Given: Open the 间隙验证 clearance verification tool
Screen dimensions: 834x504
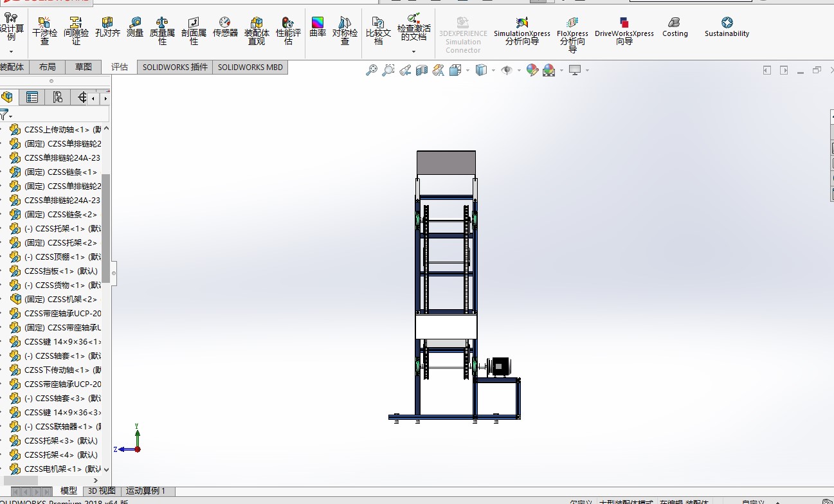Looking at the screenshot, I should point(76,31).
